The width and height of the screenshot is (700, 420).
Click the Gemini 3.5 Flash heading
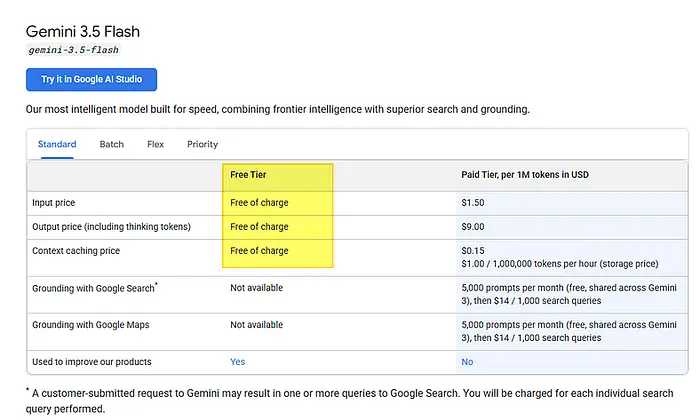point(83,31)
